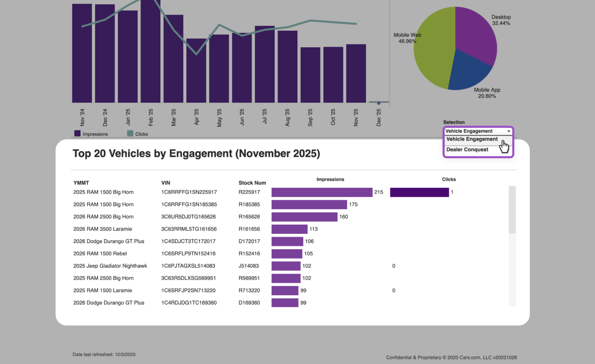Viewport: 595px width, 364px height.
Task: Click the Clicks column header in table
Action: point(449,179)
